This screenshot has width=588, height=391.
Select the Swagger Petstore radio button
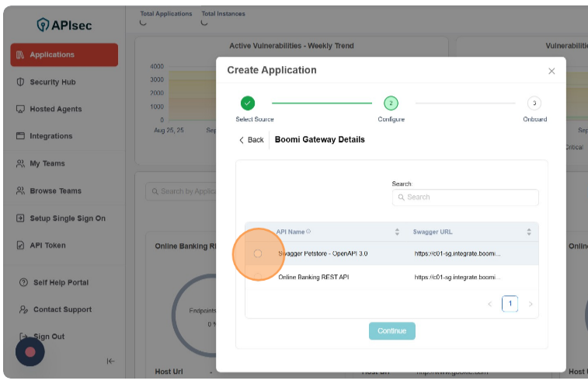click(258, 253)
